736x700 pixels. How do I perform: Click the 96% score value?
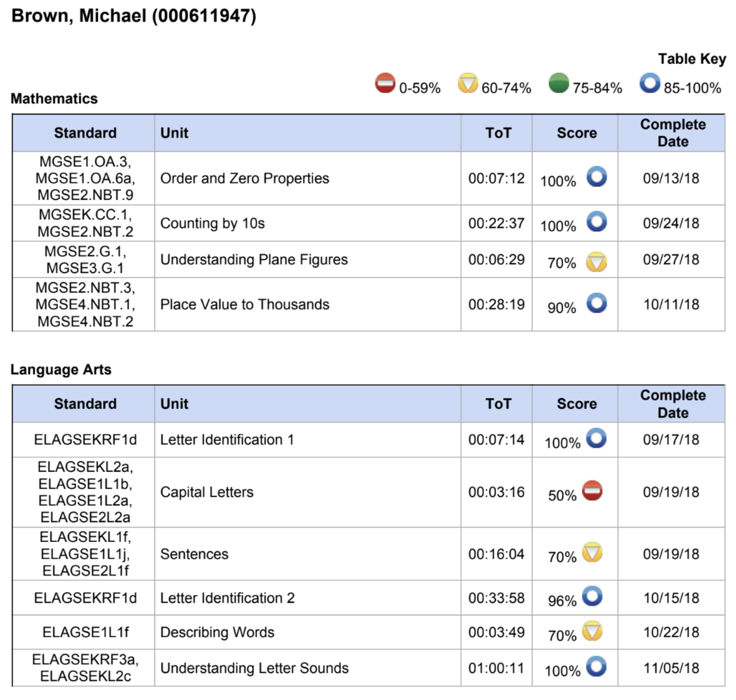[x=562, y=601]
